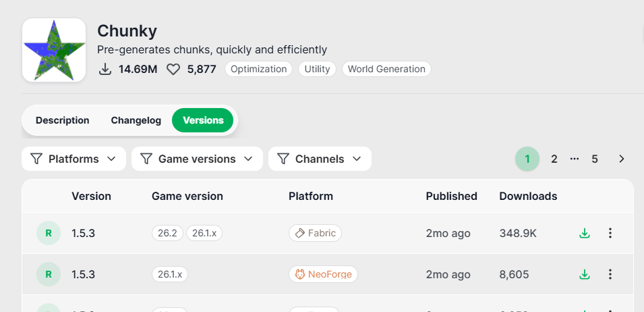Image resolution: width=644 pixels, height=312 pixels.
Task: Click the next page arrow
Action: pyautogui.click(x=622, y=159)
